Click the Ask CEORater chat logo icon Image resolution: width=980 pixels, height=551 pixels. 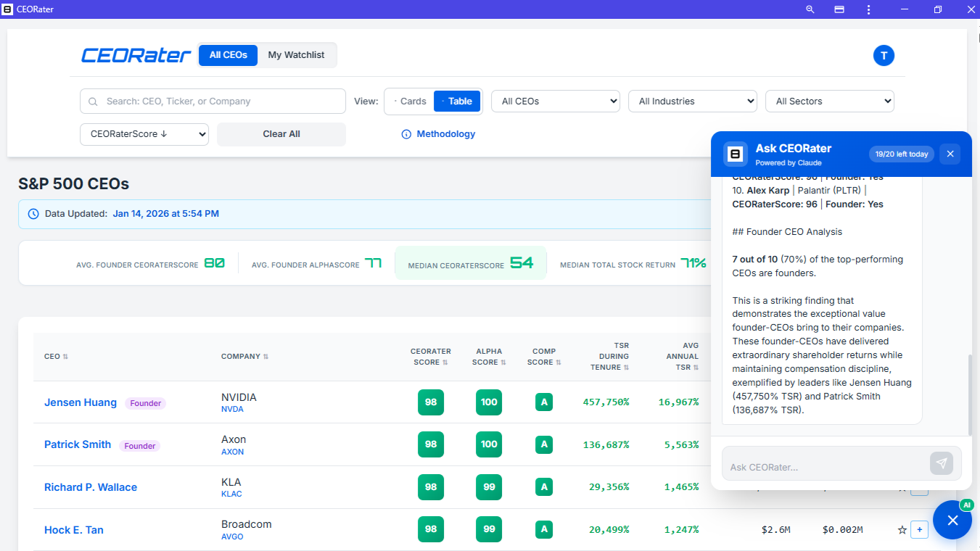tap(736, 154)
